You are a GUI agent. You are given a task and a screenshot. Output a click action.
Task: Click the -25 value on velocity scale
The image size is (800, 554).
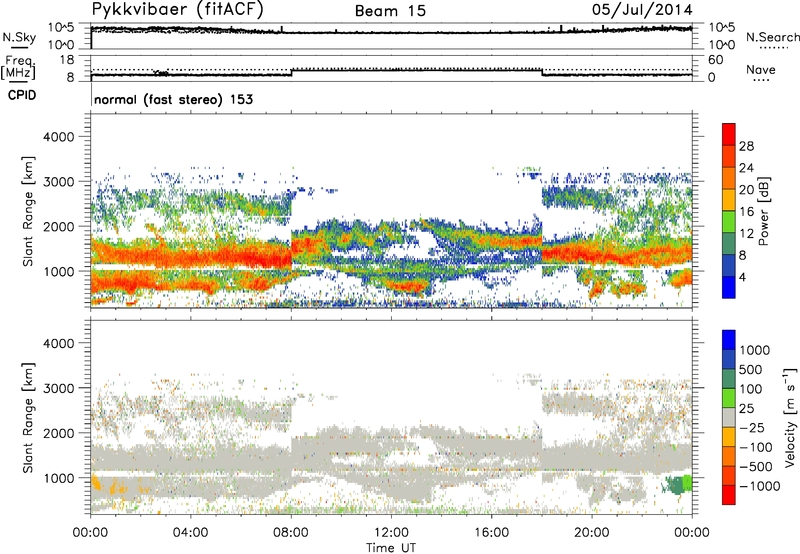(754, 427)
